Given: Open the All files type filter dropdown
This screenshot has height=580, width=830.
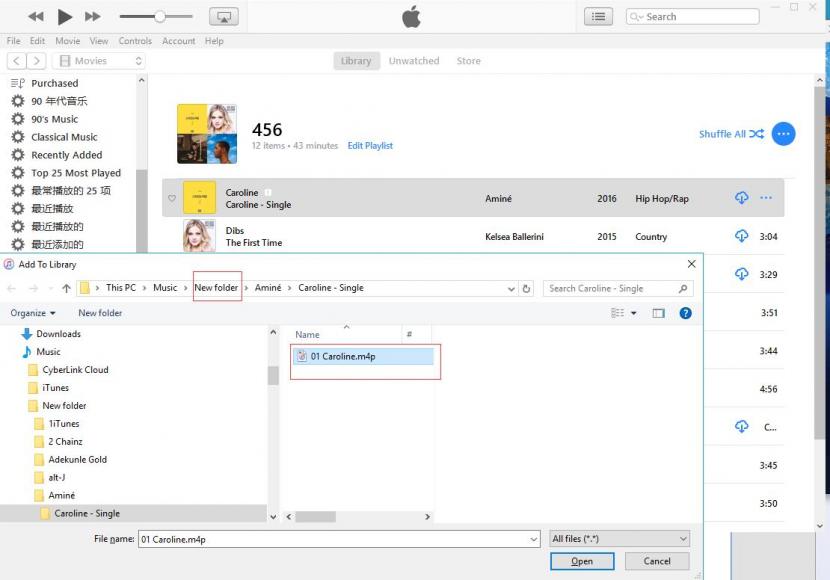Looking at the screenshot, I should 620,539.
